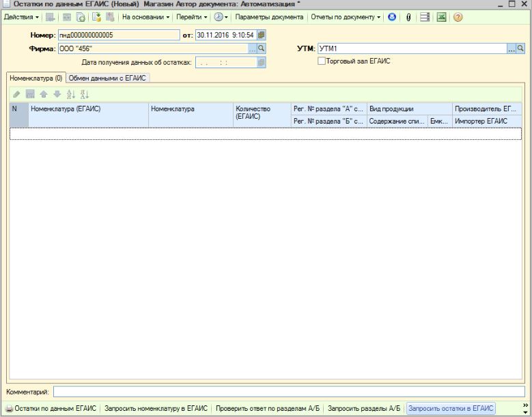
Task: Open the Перейти menu
Action: (191, 17)
